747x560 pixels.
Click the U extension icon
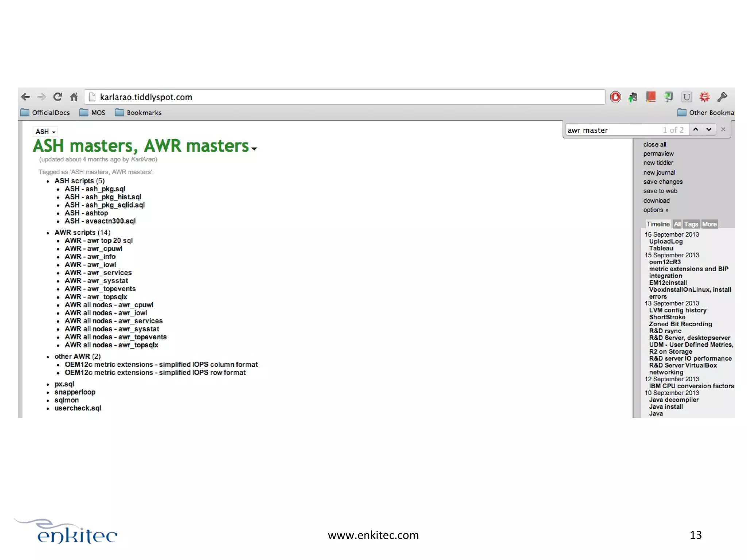pyautogui.click(x=686, y=97)
